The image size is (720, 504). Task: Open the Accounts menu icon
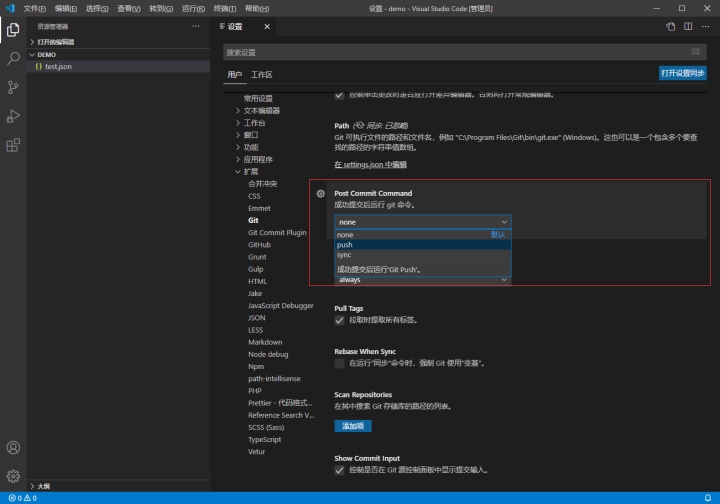coord(13,447)
